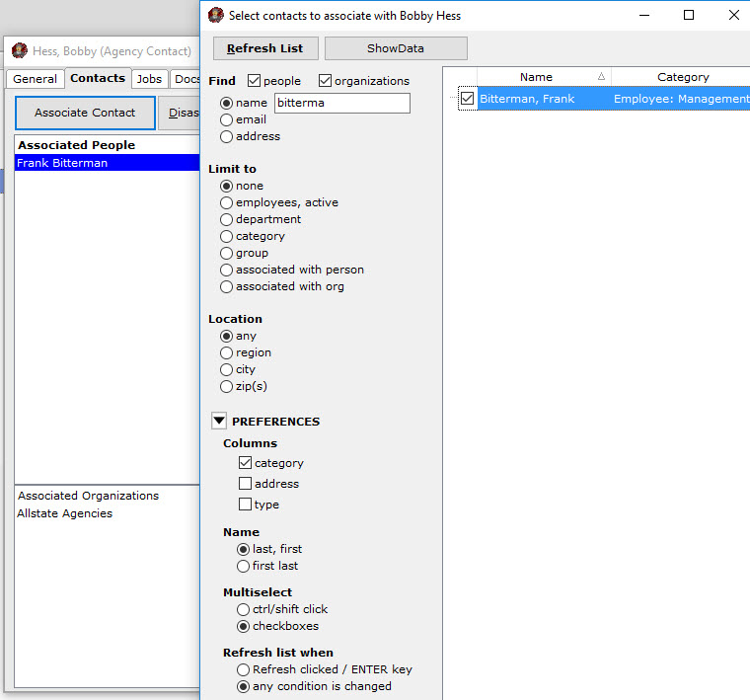Close the Select contacts window
This screenshot has height=700, width=750.
[734, 16]
